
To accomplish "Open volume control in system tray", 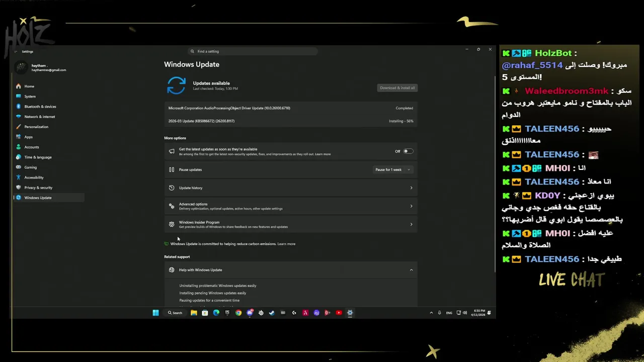I will [x=465, y=313].
